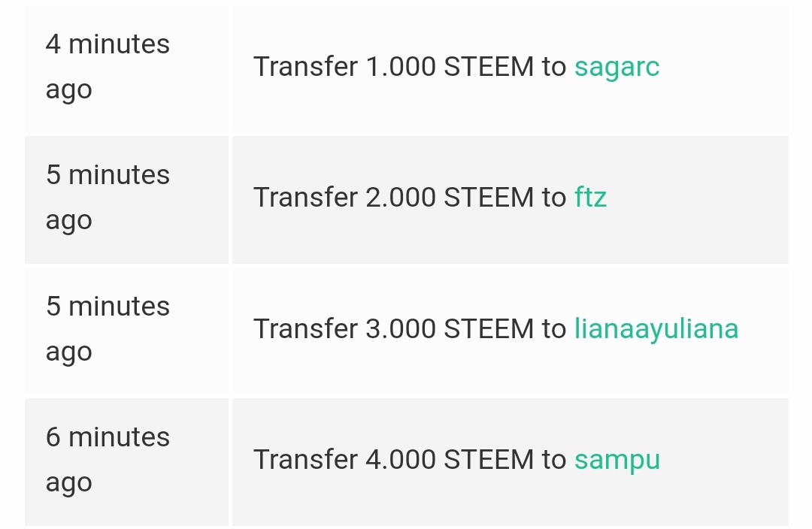
Task: Open the sagarc profile link
Action: pos(617,67)
